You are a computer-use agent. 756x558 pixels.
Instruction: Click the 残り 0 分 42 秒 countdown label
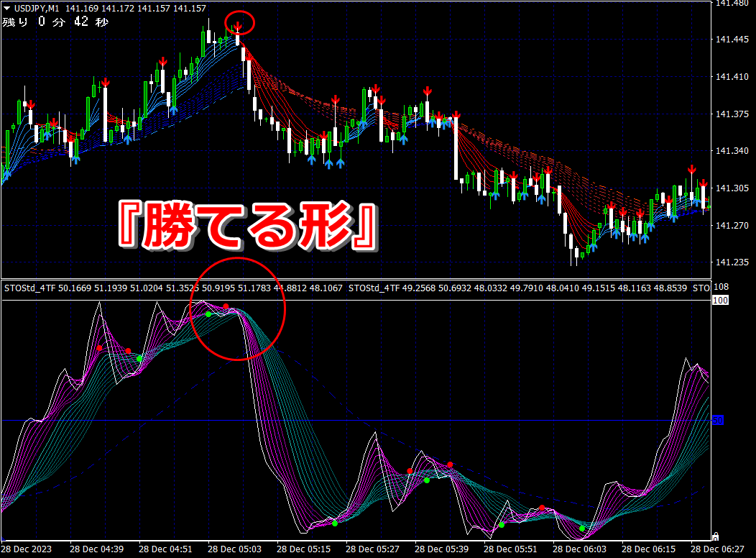[x=55, y=22]
